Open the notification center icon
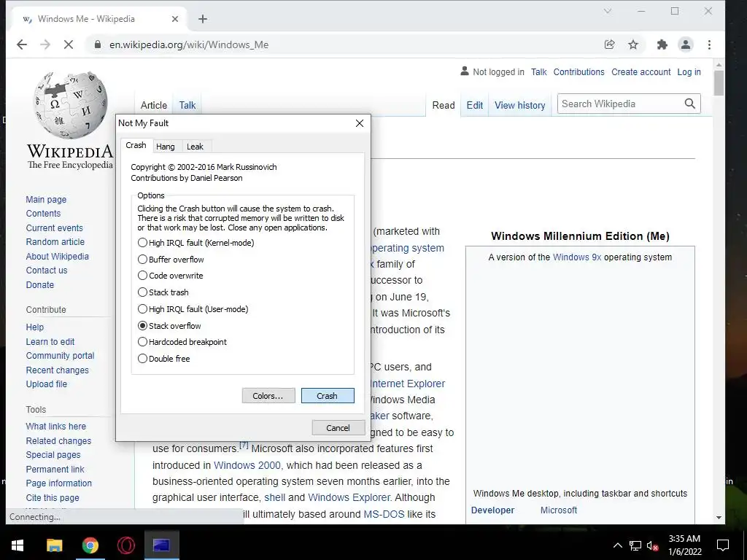Image resolution: width=747 pixels, height=560 pixels. pyautogui.click(x=723, y=545)
